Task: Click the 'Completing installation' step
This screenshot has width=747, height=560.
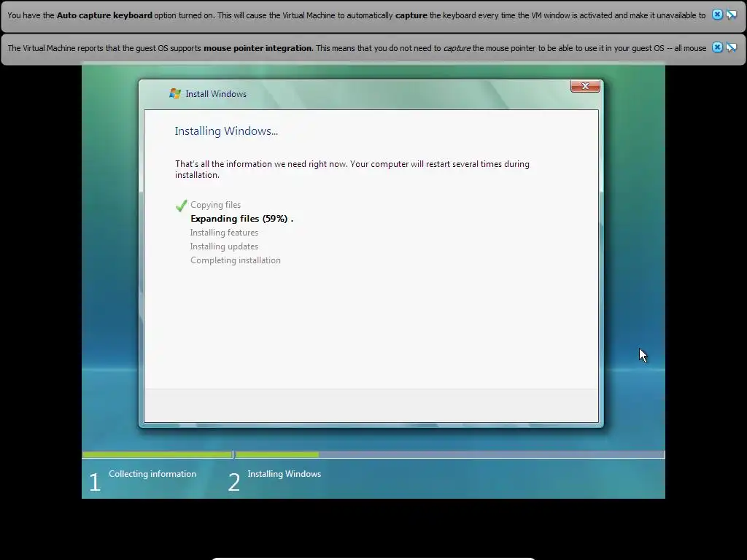Action: [x=236, y=260]
